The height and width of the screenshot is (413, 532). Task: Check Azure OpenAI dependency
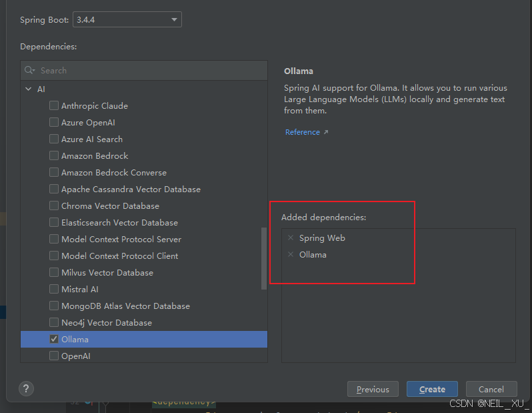(x=54, y=122)
